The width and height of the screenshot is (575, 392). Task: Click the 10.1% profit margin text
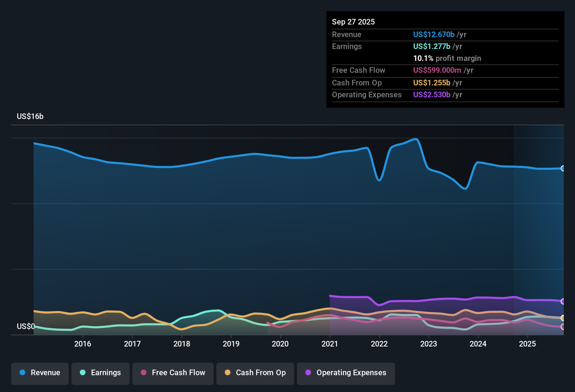447,58
